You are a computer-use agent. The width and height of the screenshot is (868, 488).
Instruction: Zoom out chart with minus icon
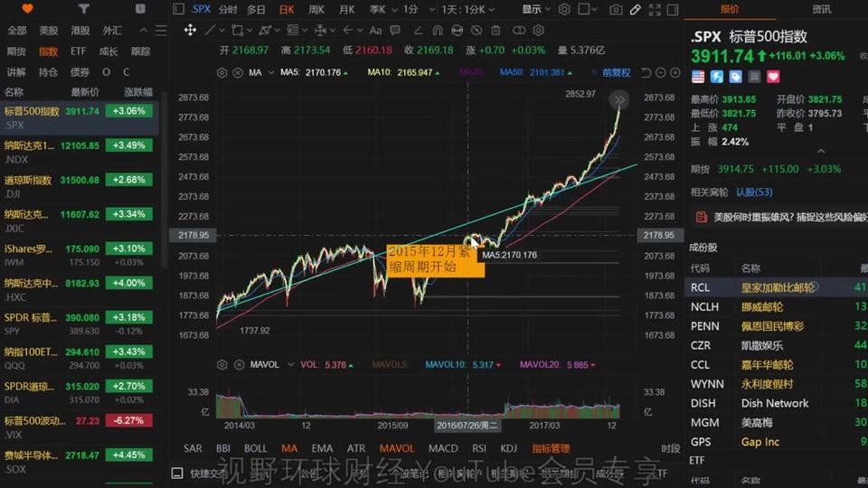point(660,72)
